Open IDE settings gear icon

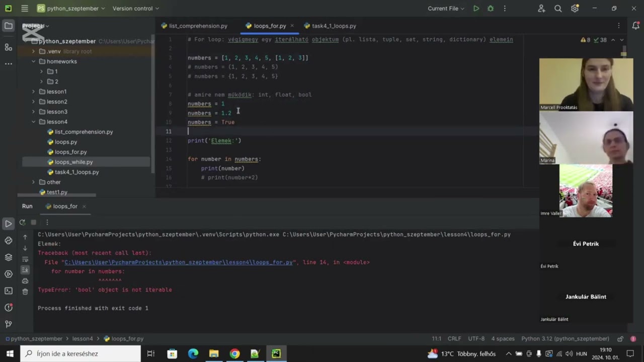(x=575, y=9)
